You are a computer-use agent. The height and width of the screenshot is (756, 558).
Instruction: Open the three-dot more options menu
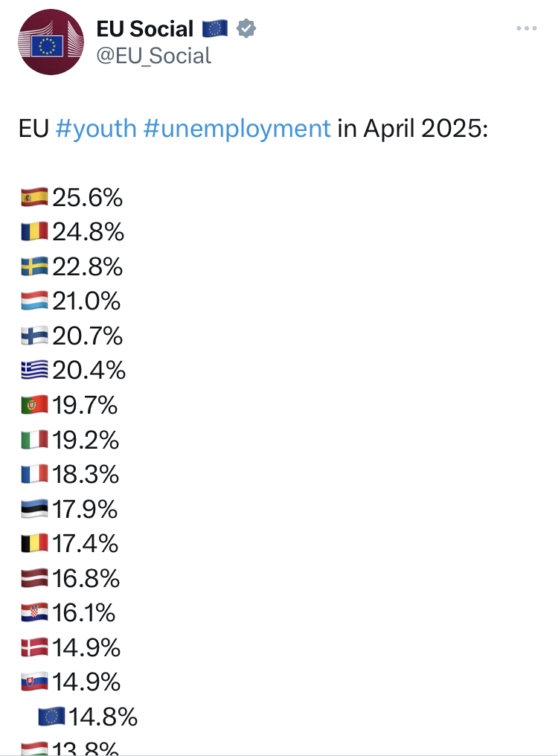pos(526,28)
